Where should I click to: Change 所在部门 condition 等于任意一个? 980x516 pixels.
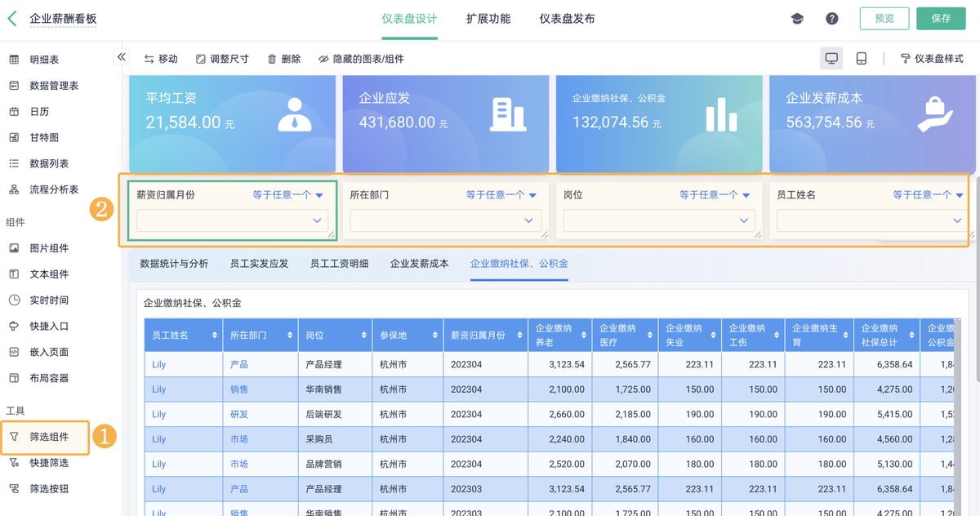click(x=501, y=195)
